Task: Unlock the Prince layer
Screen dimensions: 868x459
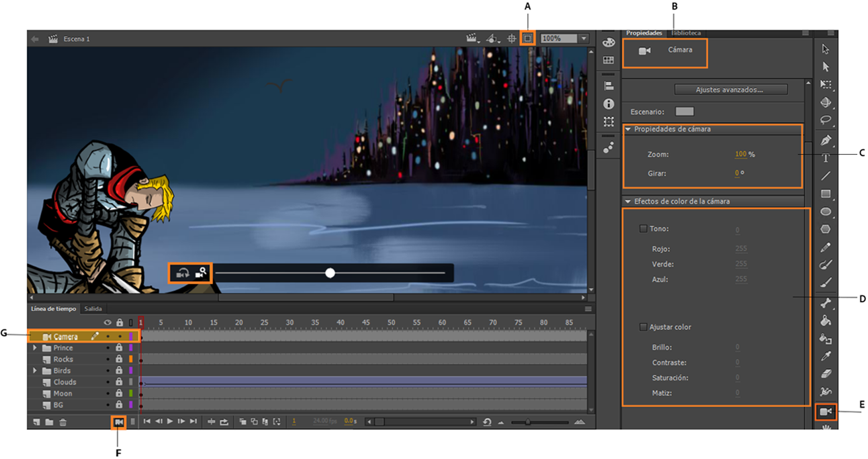Action: 119,348
